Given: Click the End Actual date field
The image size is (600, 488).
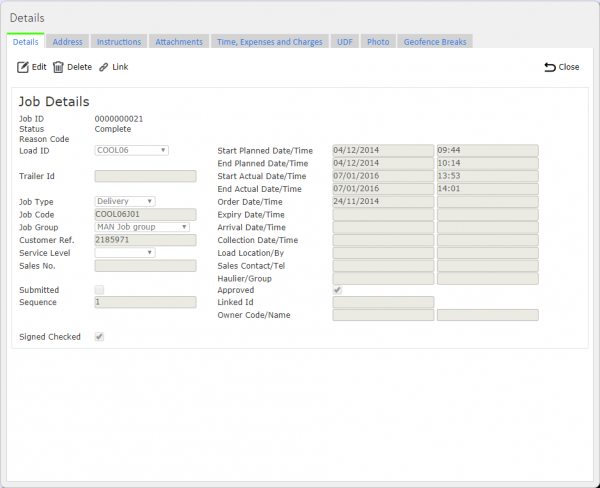Looking at the screenshot, I should click(x=383, y=189).
